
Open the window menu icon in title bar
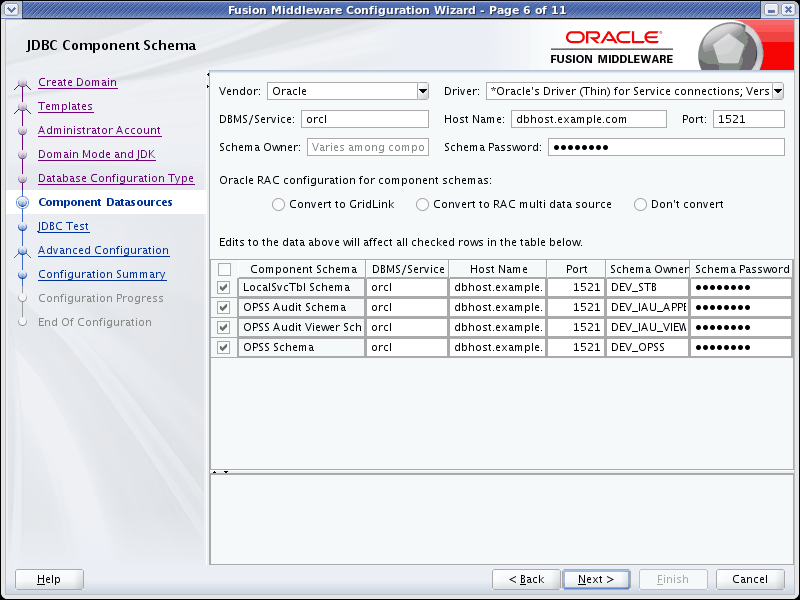tap(11, 9)
